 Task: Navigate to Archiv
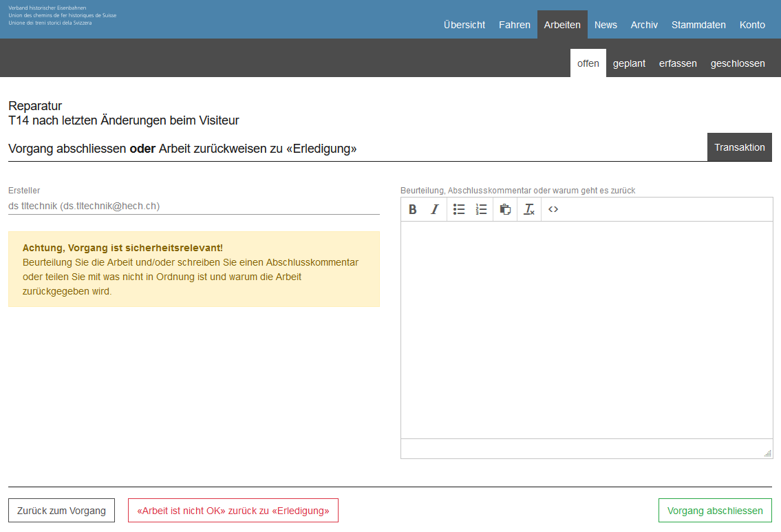click(644, 25)
